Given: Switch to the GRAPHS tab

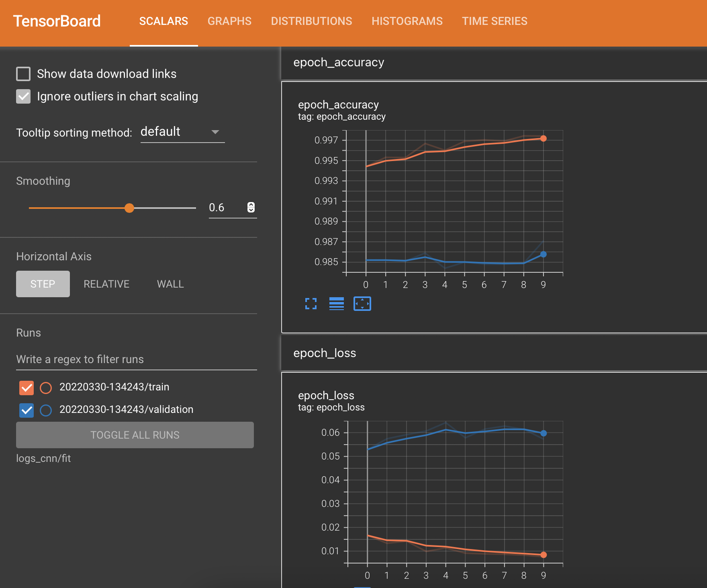Looking at the screenshot, I should [x=229, y=21].
